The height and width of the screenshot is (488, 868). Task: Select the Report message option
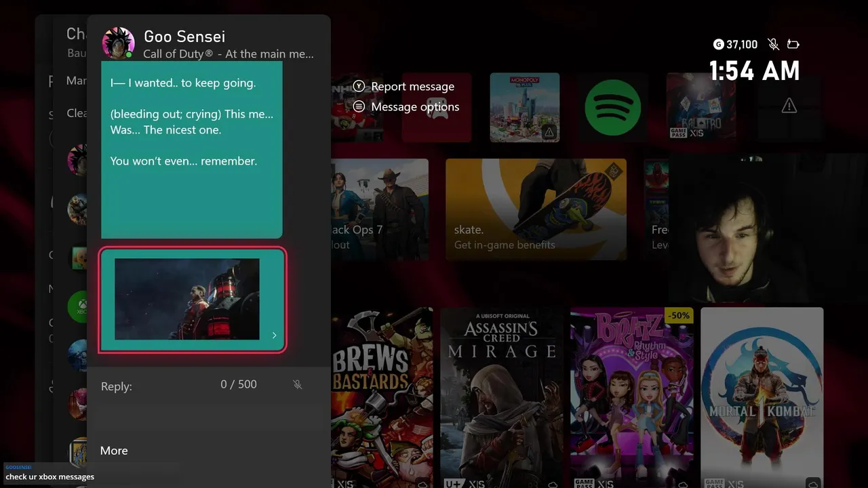(x=412, y=86)
